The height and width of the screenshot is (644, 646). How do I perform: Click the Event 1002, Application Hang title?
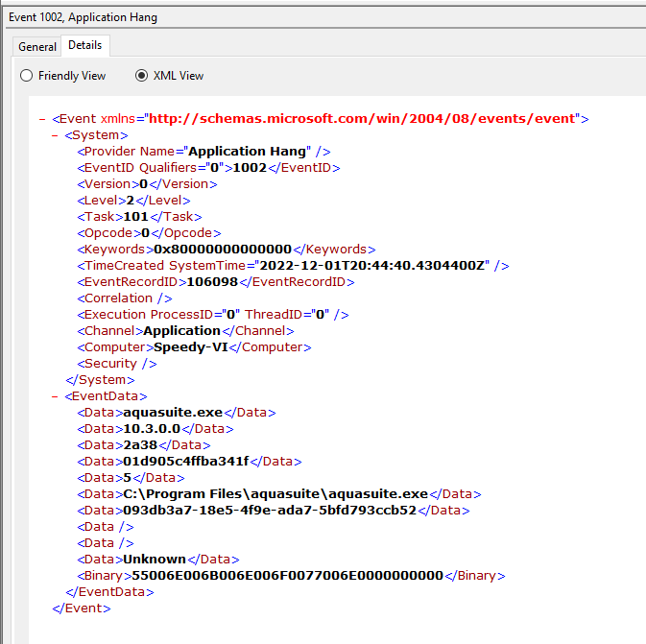coord(83,17)
